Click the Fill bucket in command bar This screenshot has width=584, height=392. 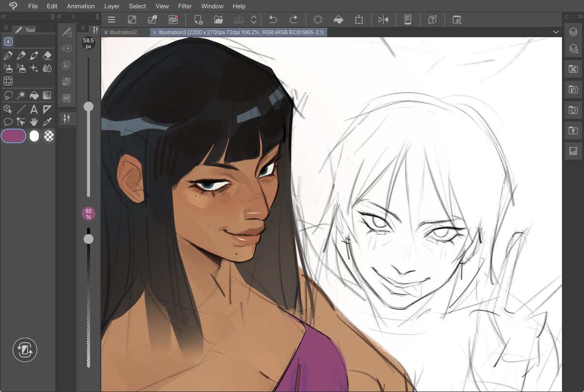point(338,19)
